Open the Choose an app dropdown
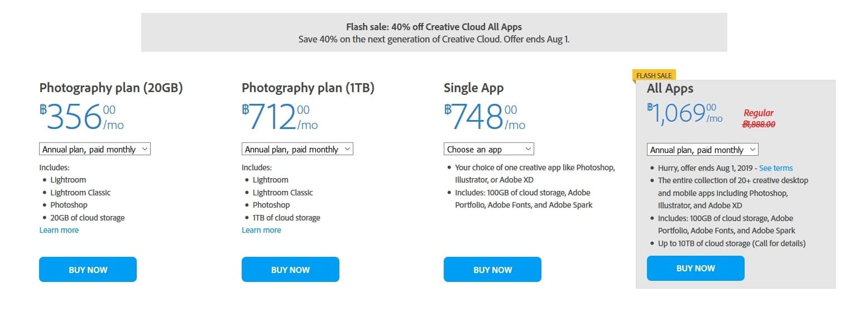Image resolution: width=868 pixels, height=316 pixels. pyautogui.click(x=489, y=149)
